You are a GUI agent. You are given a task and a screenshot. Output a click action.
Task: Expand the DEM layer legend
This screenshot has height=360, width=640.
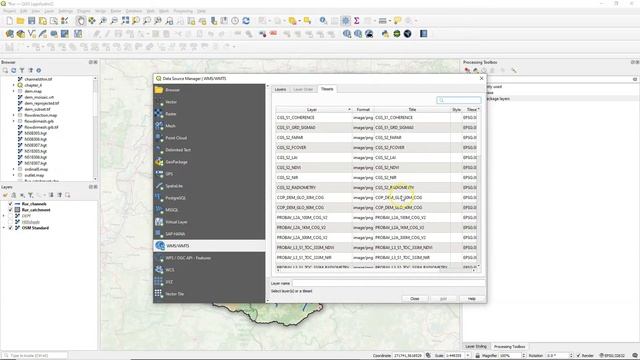[x=4, y=216]
